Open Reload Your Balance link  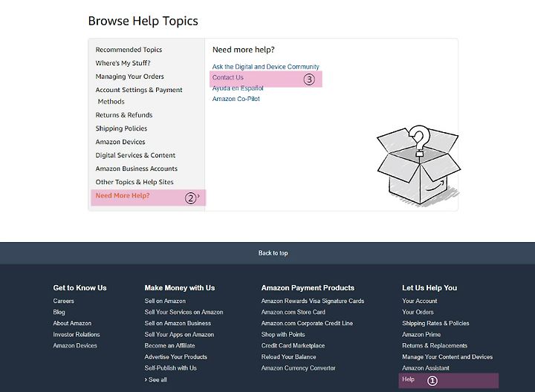(288, 357)
